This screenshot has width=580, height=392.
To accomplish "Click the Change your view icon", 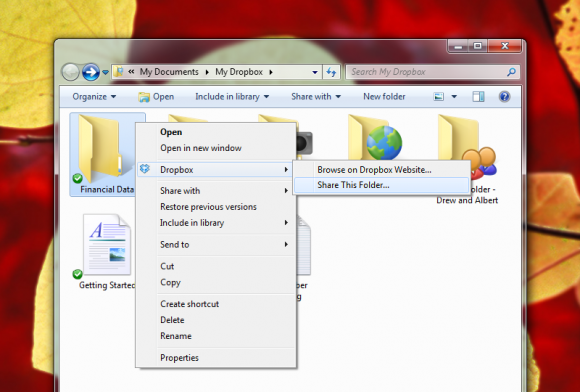I will [x=439, y=97].
